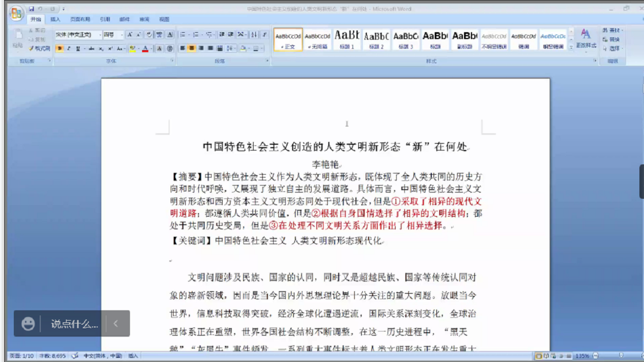Apply the 标题 1 heading style
Image resolution: width=644 pixels, height=362 pixels.
pyautogui.click(x=347, y=40)
